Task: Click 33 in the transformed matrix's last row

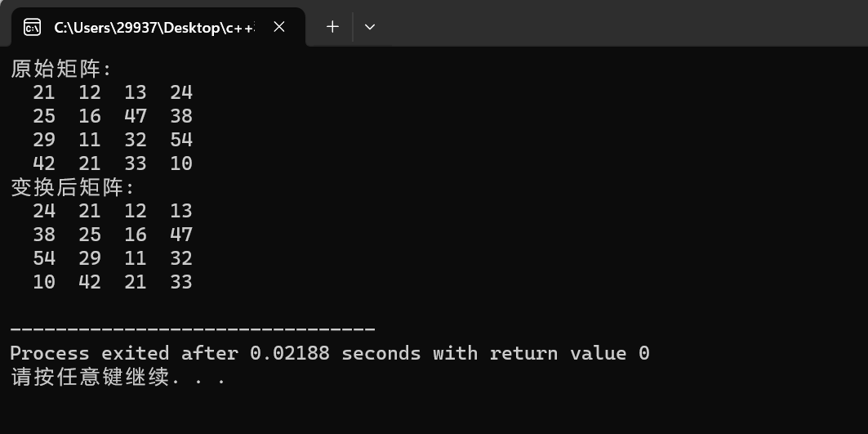Action: pos(181,282)
